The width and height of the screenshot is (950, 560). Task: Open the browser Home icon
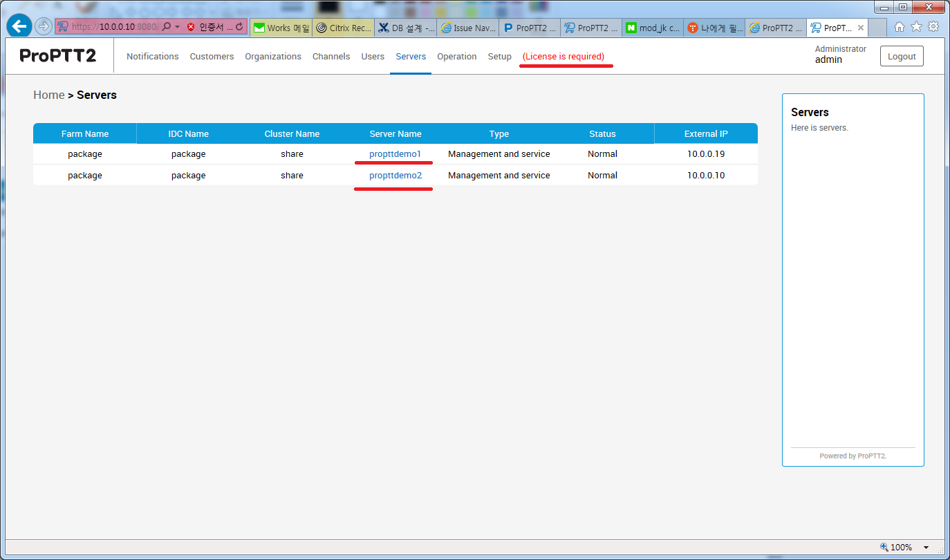pyautogui.click(x=899, y=27)
